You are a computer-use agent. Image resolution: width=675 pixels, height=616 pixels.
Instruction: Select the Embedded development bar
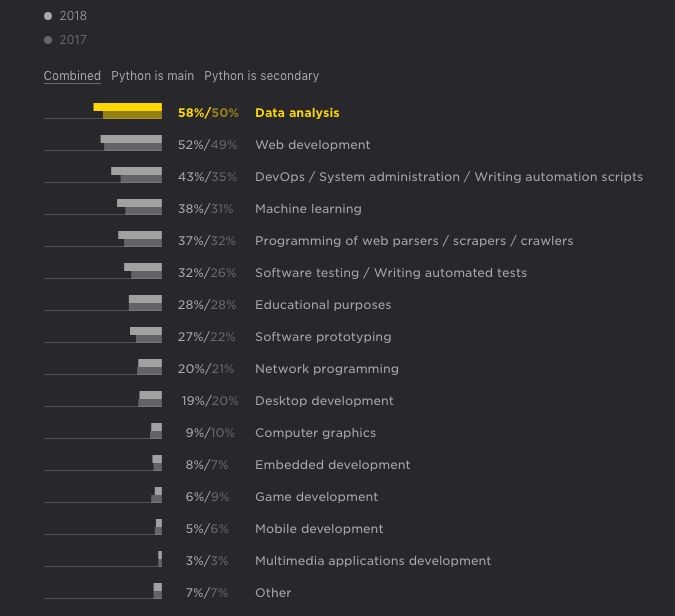157,463
